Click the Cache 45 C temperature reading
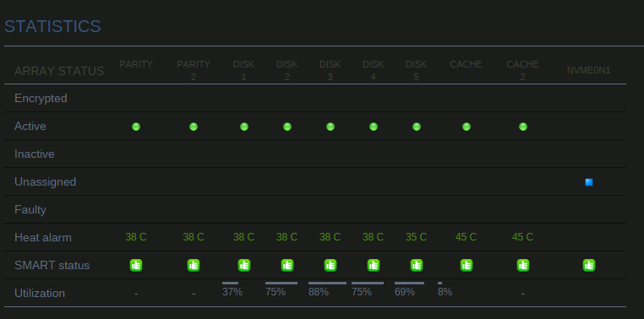Image resolution: width=644 pixels, height=319 pixels. (x=466, y=237)
